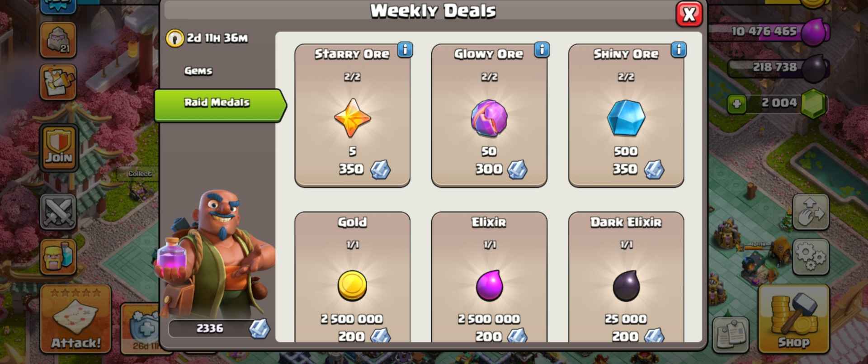This screenshot has width=868, height=364.
Task: Select the Elixir 2 500 000 deal
Action: 489,277
